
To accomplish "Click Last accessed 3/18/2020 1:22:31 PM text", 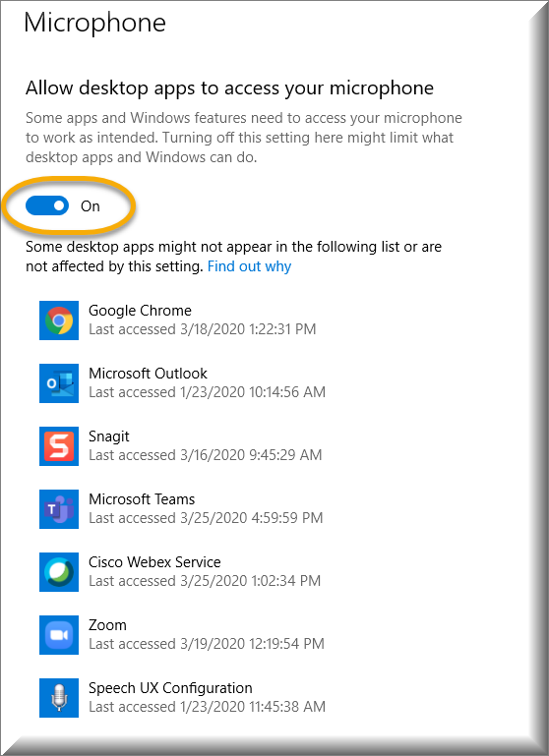I will coord(202,329).
